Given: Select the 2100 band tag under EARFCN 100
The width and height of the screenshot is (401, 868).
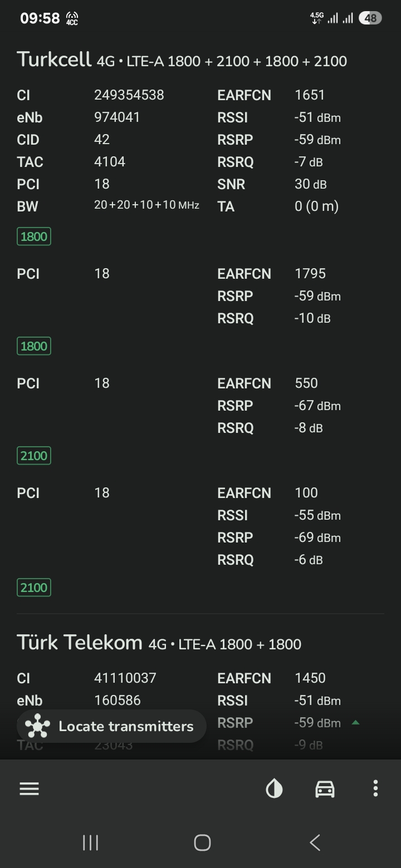Looking at the screenshot, I should click(x=34, y=588).
